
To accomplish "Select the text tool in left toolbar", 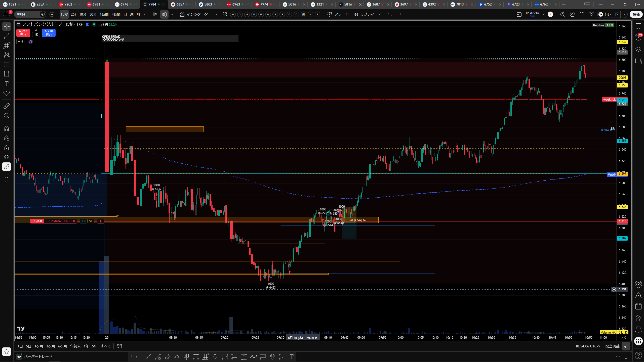I will tap(7, 84).
